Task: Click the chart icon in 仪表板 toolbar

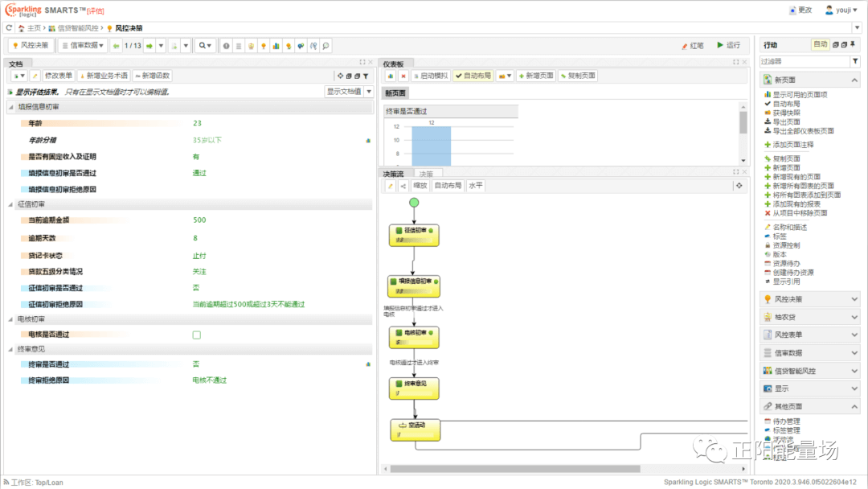Action: (x=391, y=76)
